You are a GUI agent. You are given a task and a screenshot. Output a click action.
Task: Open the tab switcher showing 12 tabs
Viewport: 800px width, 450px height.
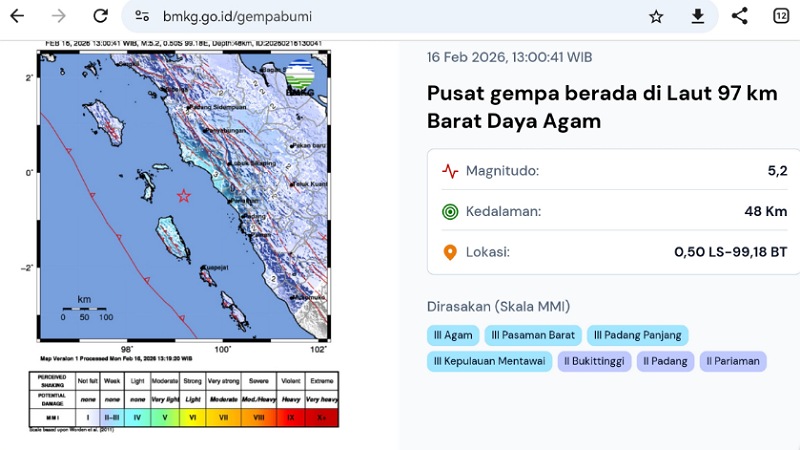(781, 16)
